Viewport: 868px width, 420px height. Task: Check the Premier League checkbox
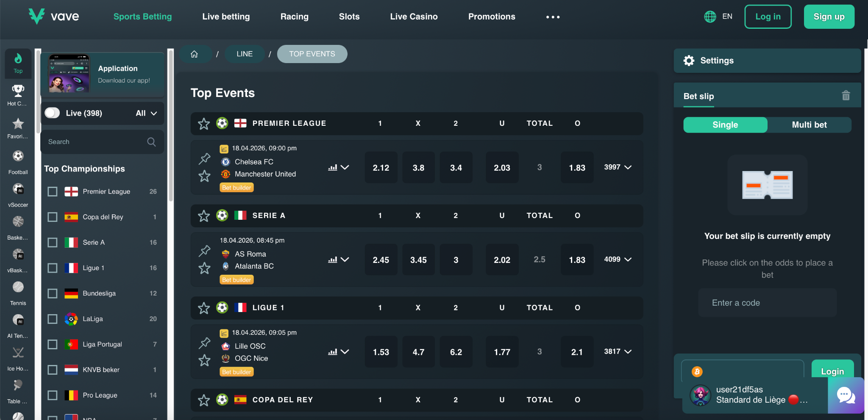pyautogui.click(x=53, y=192)
